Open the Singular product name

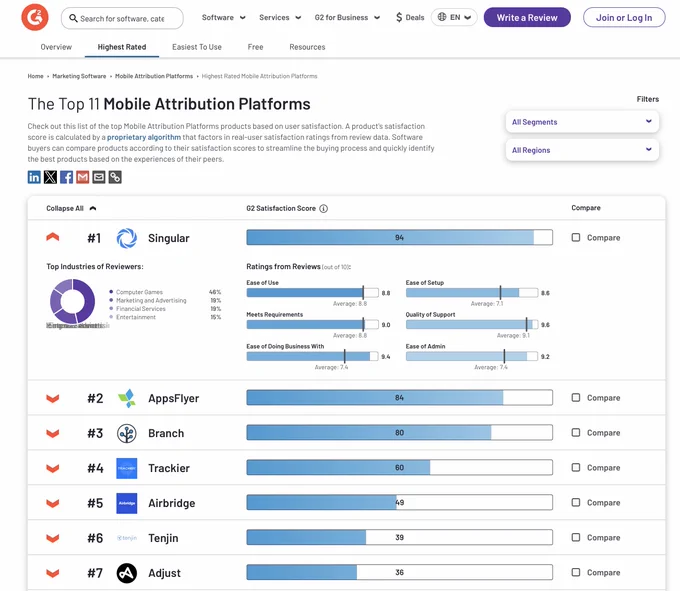pyautogui.click(x=169, y=238)
